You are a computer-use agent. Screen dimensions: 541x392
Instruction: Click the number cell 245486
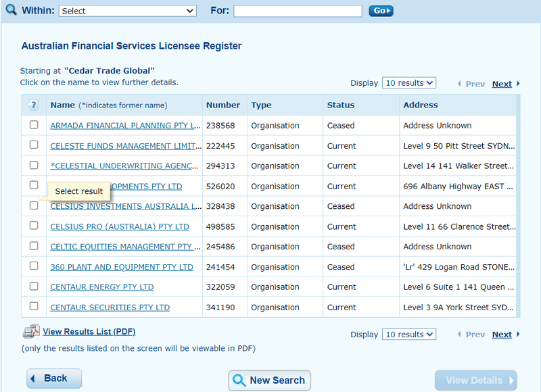[220, 247]
